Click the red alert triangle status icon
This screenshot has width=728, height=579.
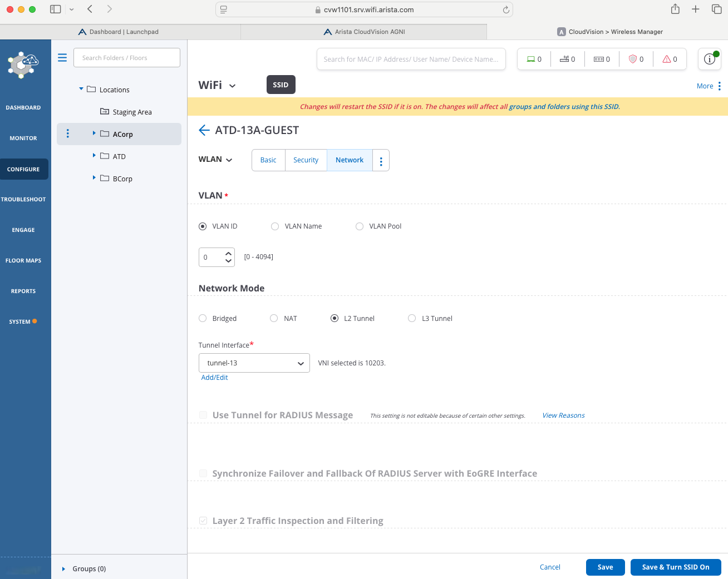click(x=666, y=59)
